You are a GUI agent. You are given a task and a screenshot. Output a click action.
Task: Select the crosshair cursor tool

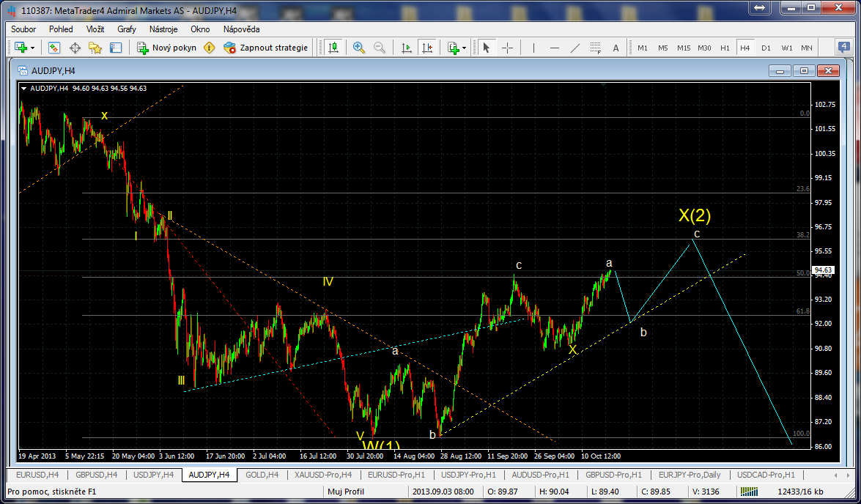507,48
